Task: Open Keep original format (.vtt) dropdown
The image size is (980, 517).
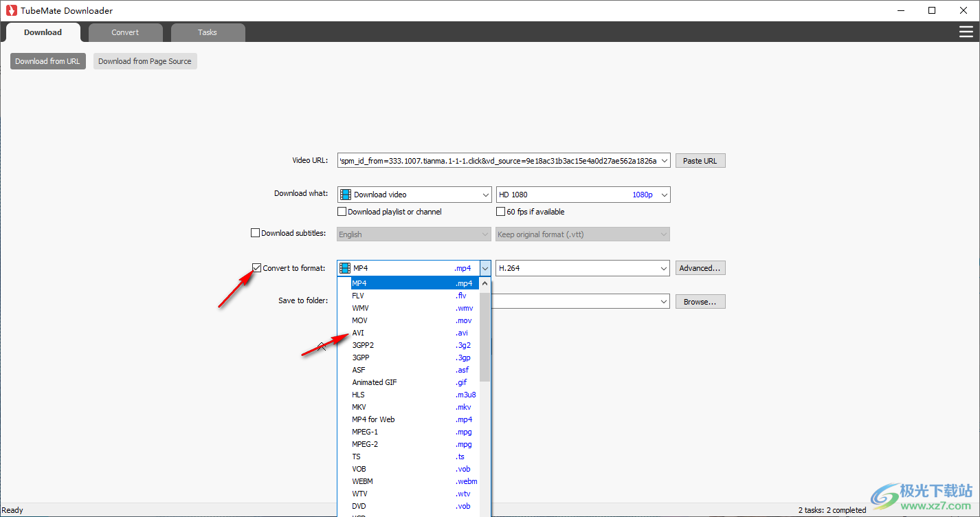Action: [583, 234]
